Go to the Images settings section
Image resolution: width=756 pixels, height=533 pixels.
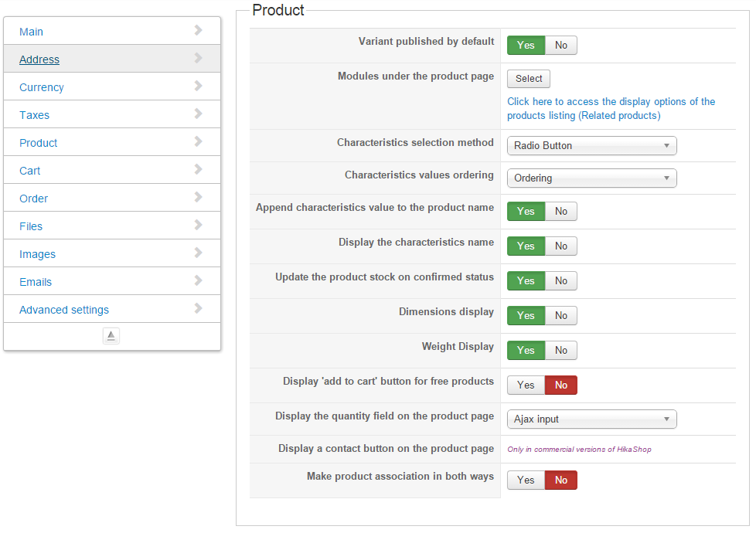point(37,254)
